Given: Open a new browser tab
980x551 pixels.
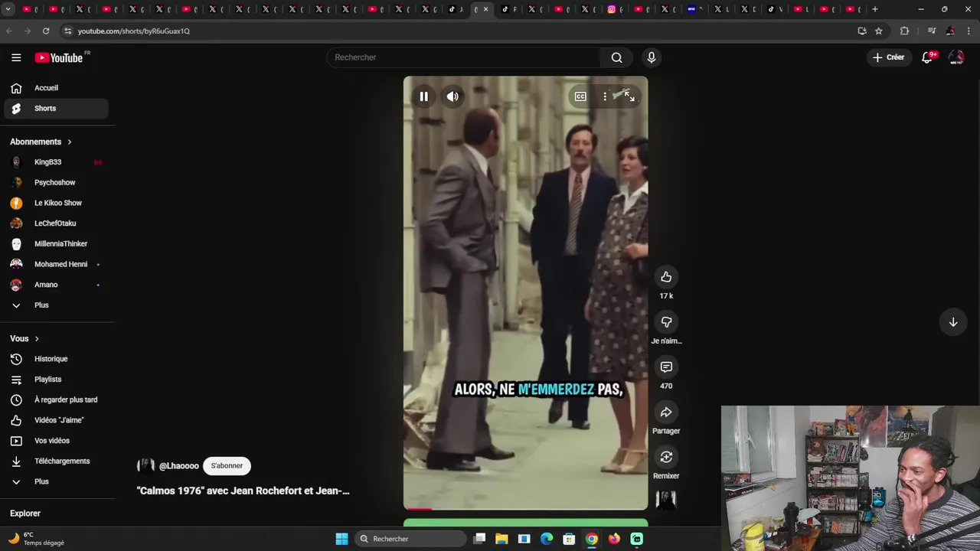Looking at the screenshot, I should tap(875, 9).
